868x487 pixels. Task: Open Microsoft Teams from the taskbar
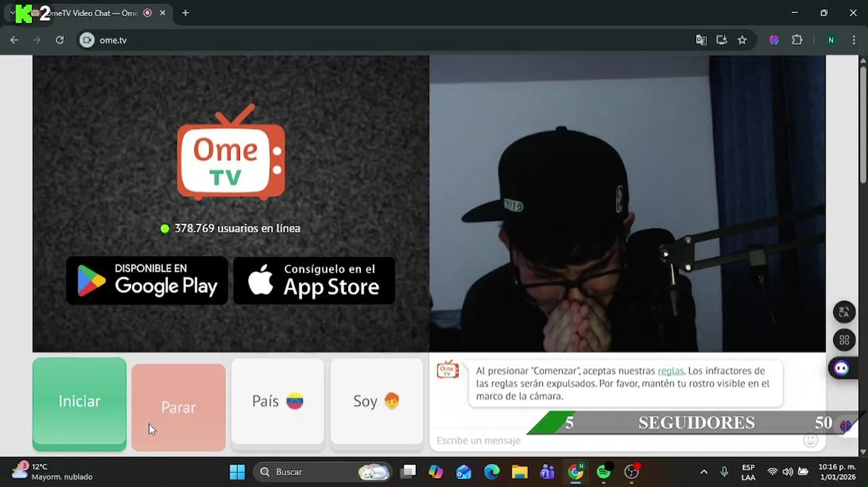(x=547, y=472)
